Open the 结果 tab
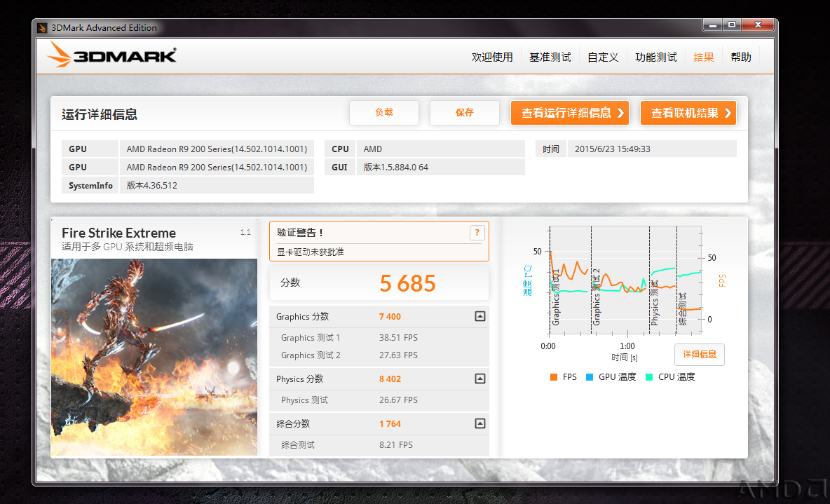Image resolution: width=830 pixels, height=504 pixels. point(704,57)
